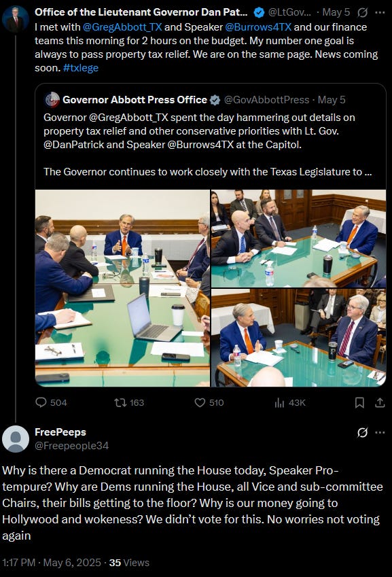Open quoted Governor Abbott Press Office tweet
392x577 pixels.
[211, 136]
